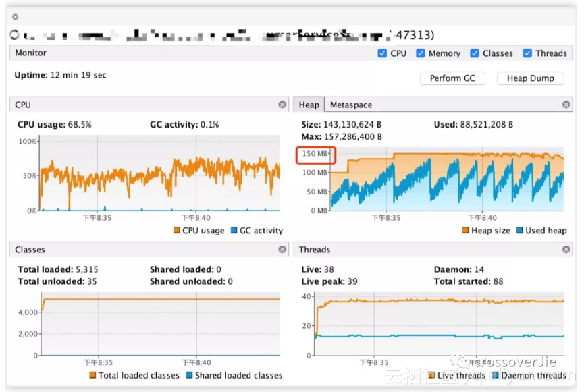Click the Used heap blue legend swatch
This screenshot has width=584, height=392.
click(x=520, y=231)
